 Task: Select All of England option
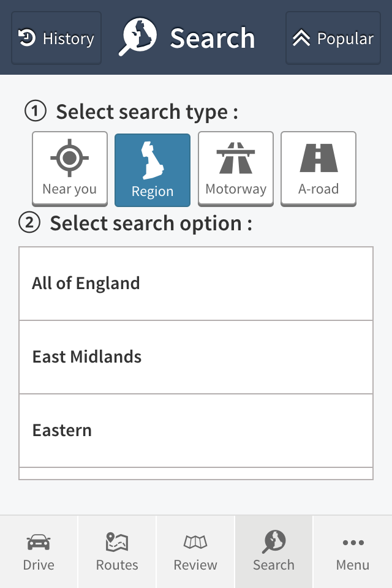click(x=196, y=284)
